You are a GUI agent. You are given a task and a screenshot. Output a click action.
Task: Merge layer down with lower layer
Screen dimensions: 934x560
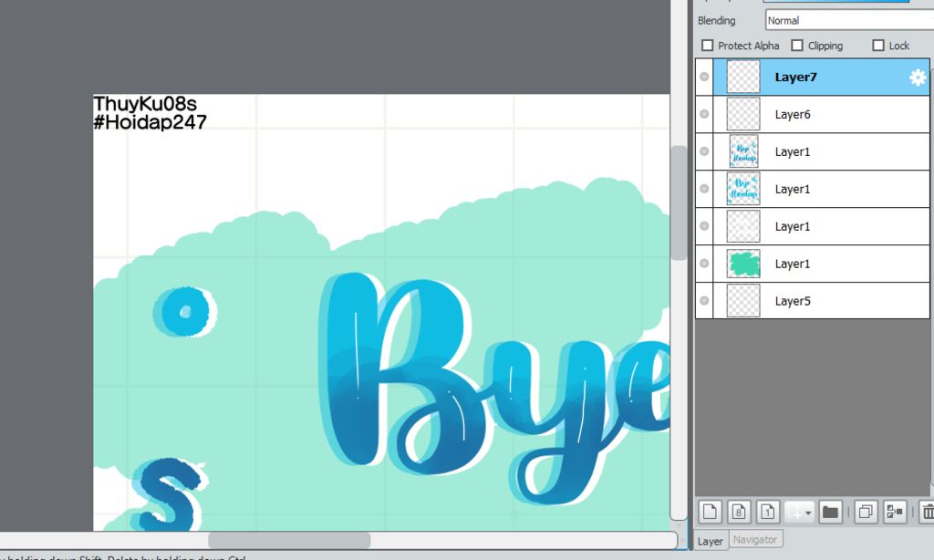895,512
